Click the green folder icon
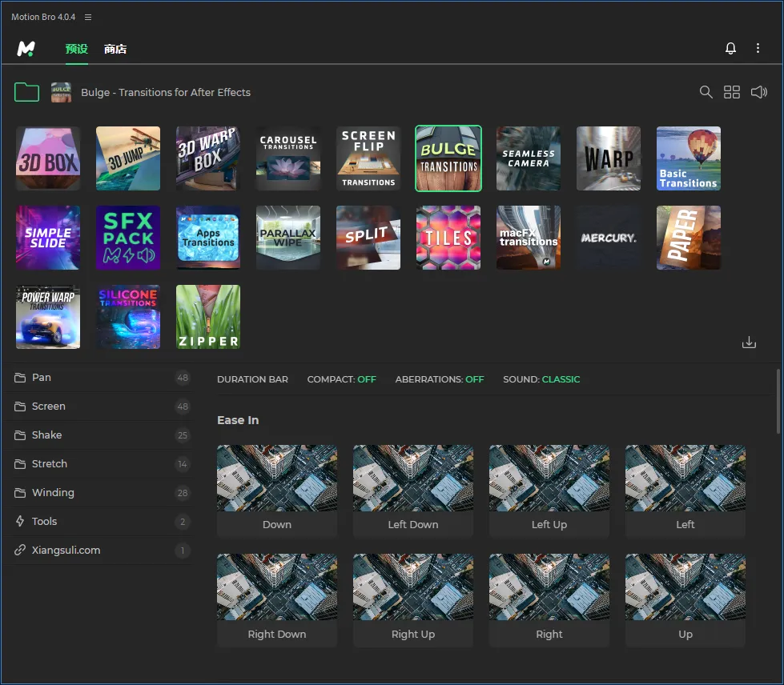 click(26, 92)
